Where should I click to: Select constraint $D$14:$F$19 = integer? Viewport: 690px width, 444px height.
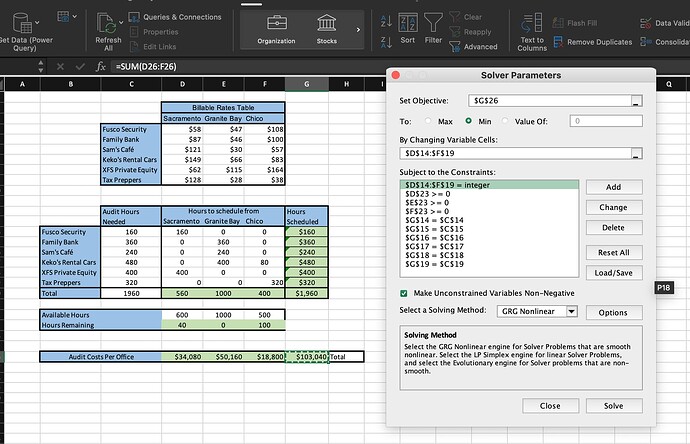[489, 185]
